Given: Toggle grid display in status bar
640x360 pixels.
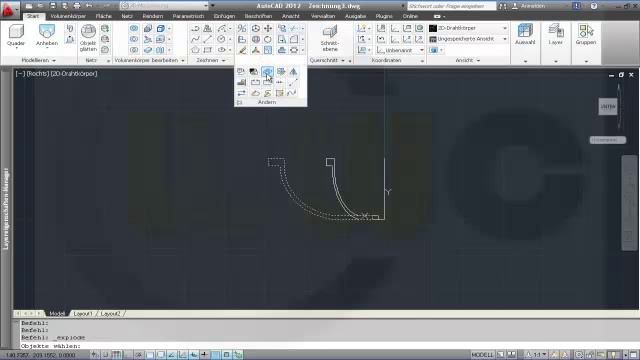Looking at the screenshot, I should coord(117,355).
